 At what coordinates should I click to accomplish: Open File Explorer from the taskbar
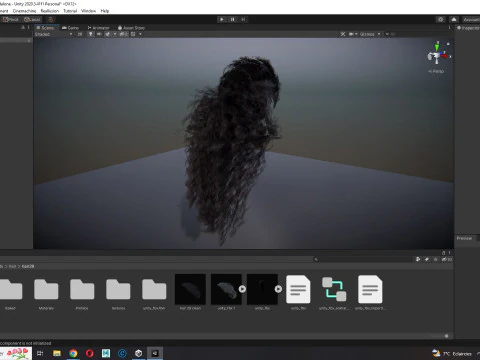coord(57,353)
